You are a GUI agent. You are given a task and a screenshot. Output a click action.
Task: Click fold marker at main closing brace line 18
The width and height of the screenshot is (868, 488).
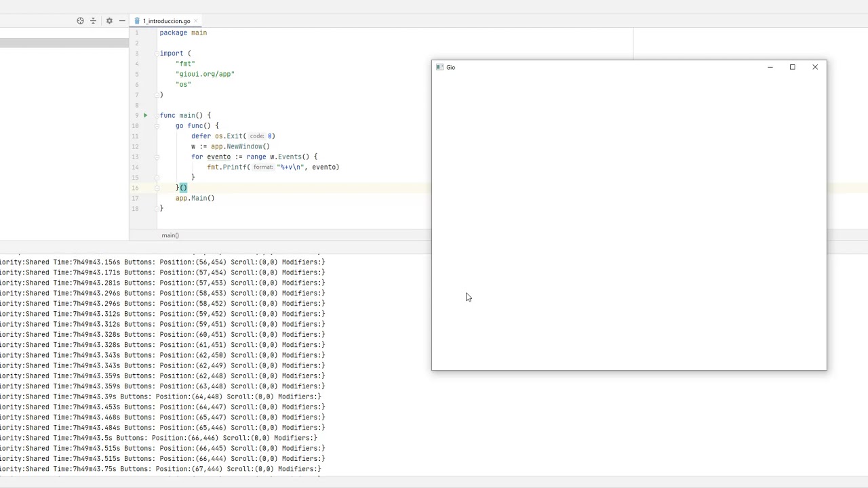(x=157, y=208)
